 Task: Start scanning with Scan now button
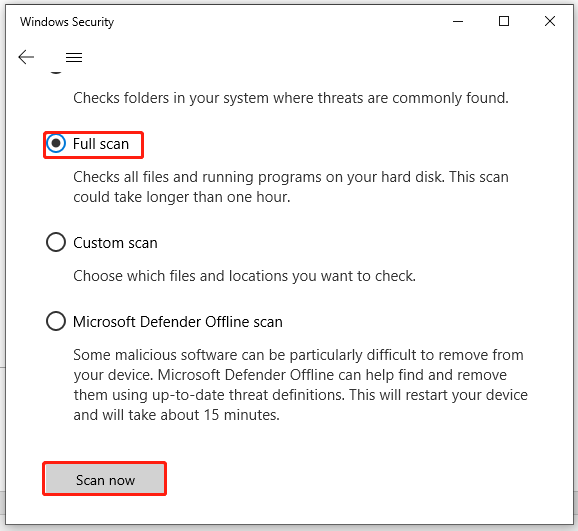pyautogui.click(x=105, y=479)
